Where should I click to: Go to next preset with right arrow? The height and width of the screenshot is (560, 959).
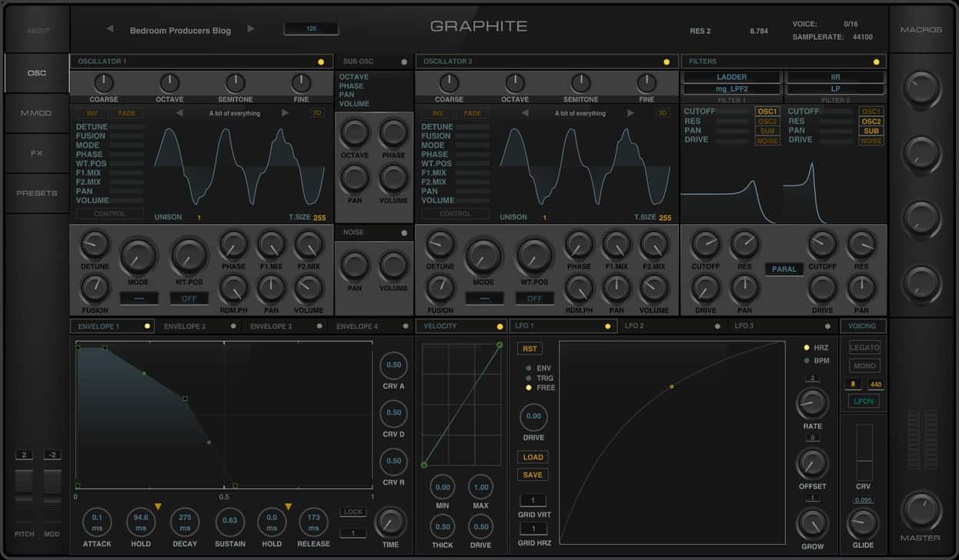pos(251,29)
